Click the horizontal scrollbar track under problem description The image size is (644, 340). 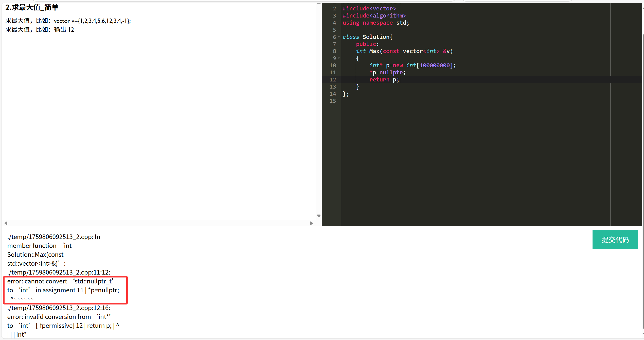(158, 223)
